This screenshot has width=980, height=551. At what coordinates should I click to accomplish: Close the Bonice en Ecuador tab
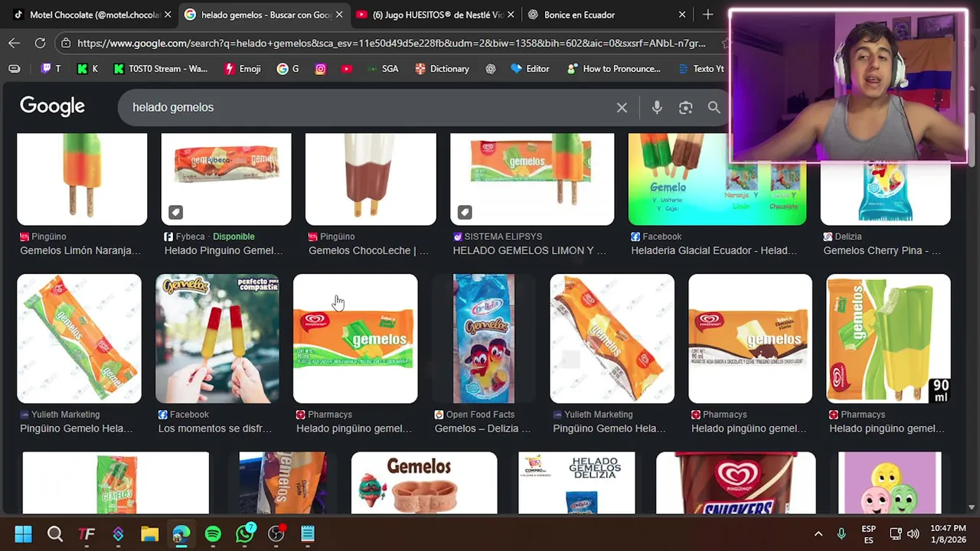tap(682, 15)
